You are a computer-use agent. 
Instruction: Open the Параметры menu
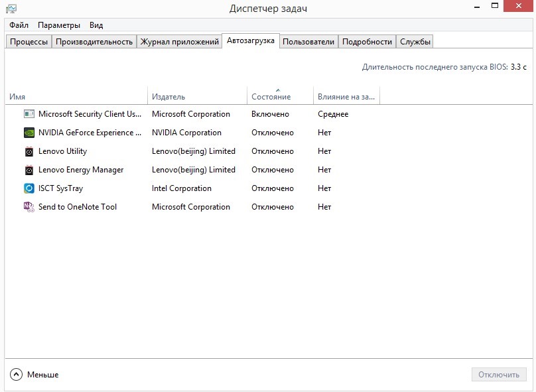click(x=59, y=25)
